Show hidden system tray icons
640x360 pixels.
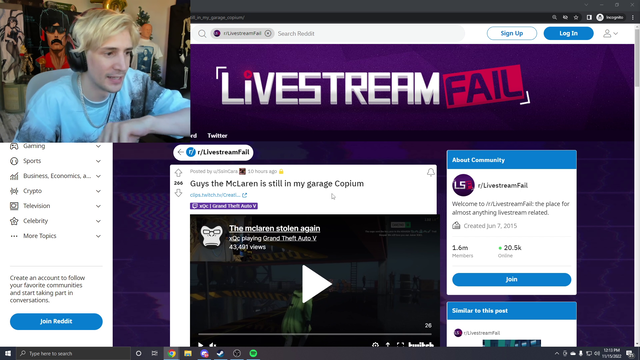[557, 353]
